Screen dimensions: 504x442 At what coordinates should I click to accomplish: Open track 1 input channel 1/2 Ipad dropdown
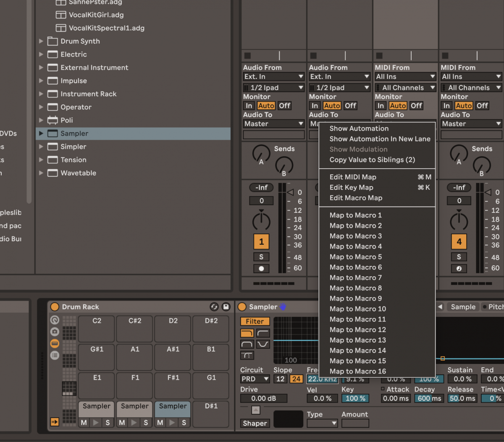pos(274,87)
